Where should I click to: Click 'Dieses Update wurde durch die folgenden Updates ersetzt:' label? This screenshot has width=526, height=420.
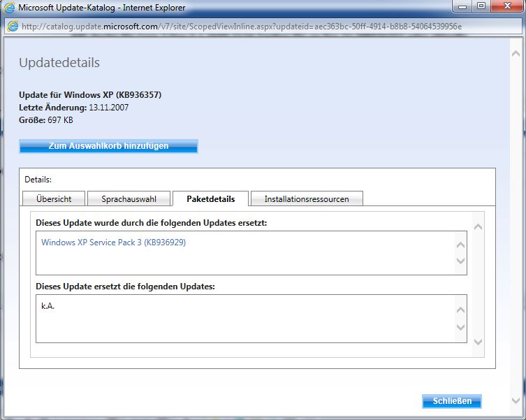tap(152, 223)
